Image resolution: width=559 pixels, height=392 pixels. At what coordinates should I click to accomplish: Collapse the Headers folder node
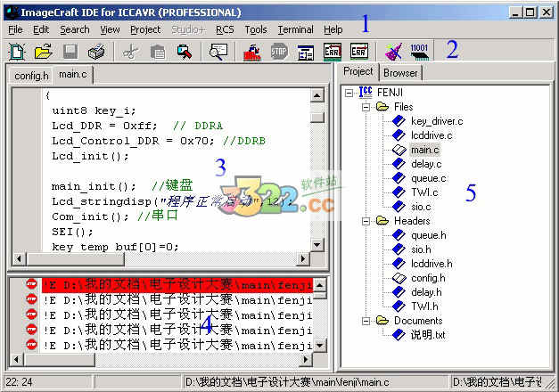coord(366,221)
